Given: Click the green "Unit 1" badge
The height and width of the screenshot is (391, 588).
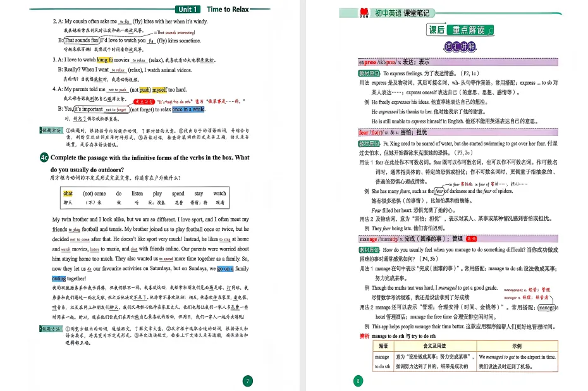Looking at the screenshot, I should [x=188, y=9].
